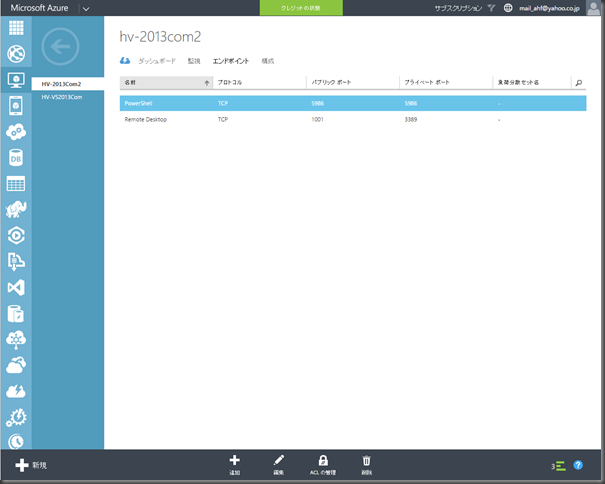Select the エンドポイント tab
605x484 pixels.
231,61
